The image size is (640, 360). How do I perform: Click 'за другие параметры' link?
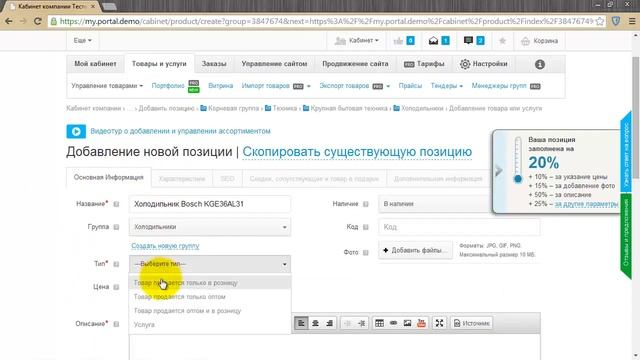586,204
